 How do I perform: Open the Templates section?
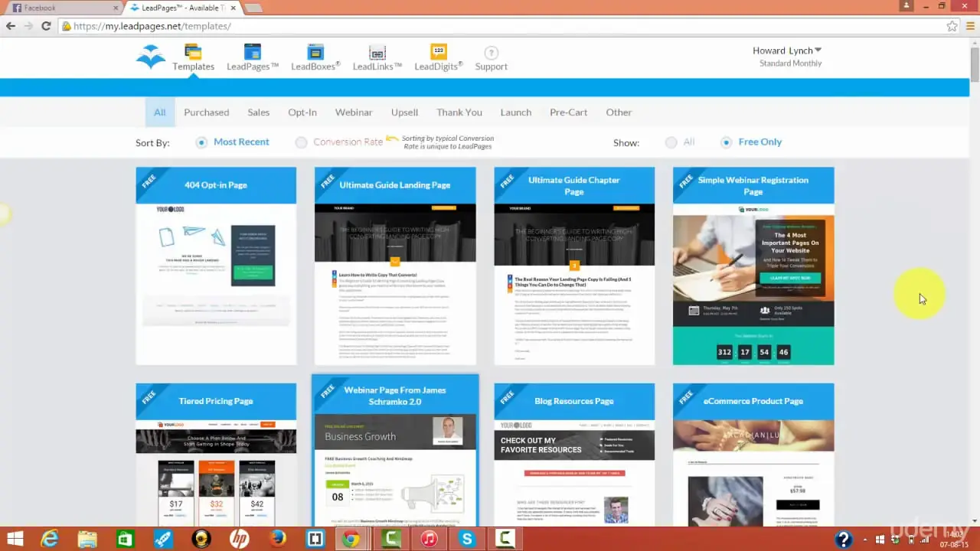(x=193, y=57)
